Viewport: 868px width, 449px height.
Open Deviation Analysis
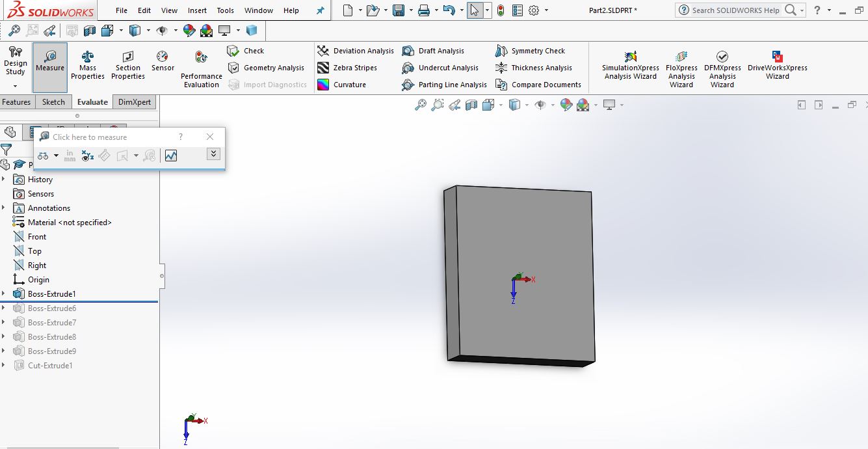356,51
